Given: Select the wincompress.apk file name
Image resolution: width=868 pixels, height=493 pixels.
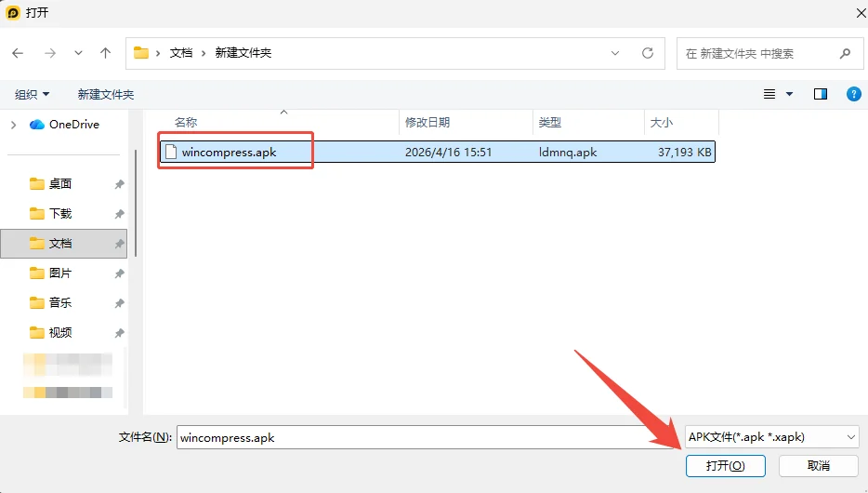Looking at the screenshot, I should pyautogui.click(x=229, y=153).
